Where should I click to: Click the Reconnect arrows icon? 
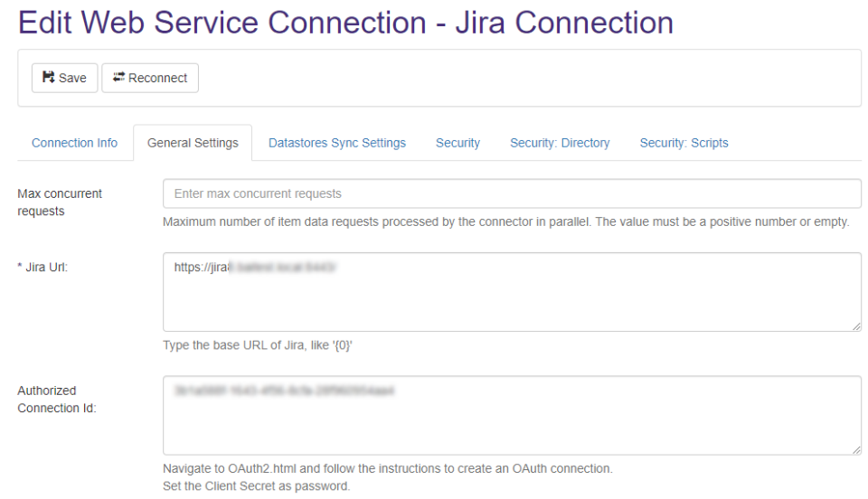(118, 78)
